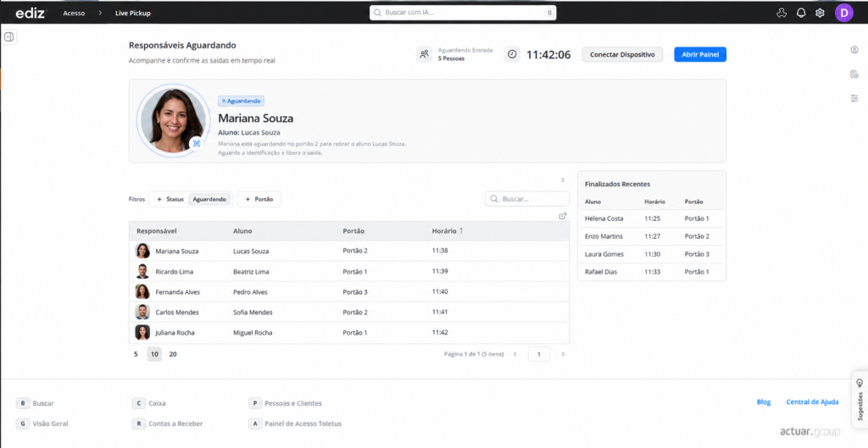The width and height of the screenshot is (868, 448).
Task: Go to the previous page arrow
Action: (x=515, y=354)
